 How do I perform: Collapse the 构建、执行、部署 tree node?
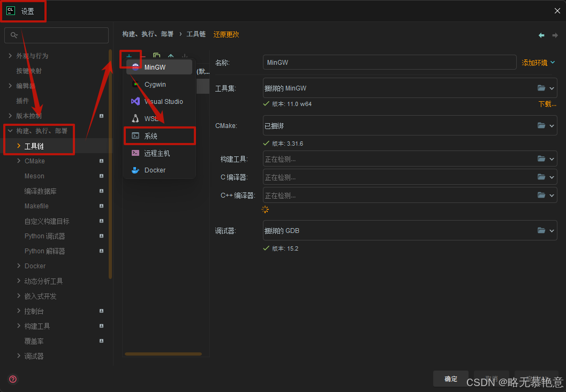pos(10,131)
